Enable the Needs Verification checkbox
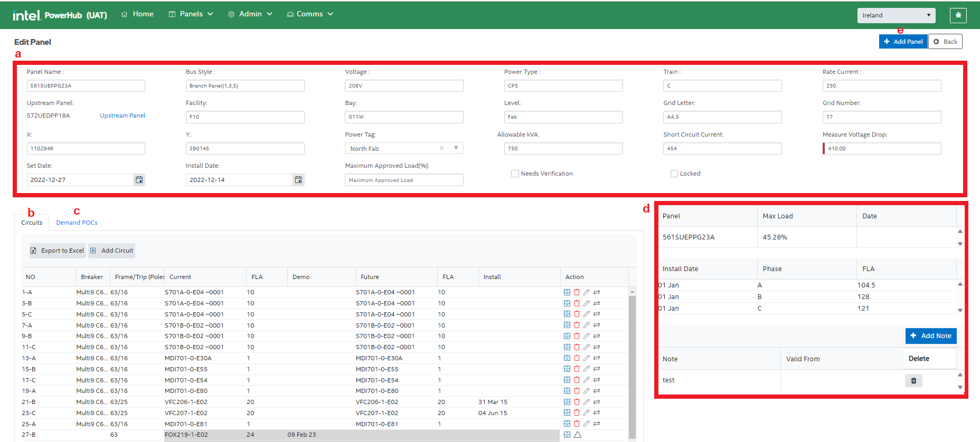980x442 pixels. tap(515, 174)
